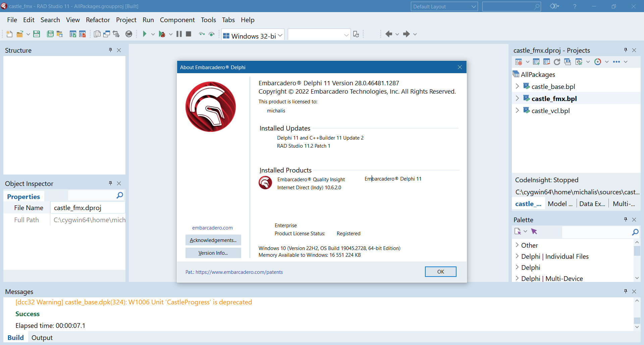
Task: Pause program execution using the Pause icon
Action: 179,34
